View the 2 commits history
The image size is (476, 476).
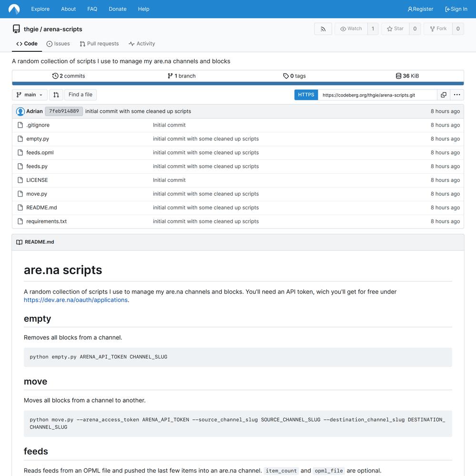tap(69, 76)
